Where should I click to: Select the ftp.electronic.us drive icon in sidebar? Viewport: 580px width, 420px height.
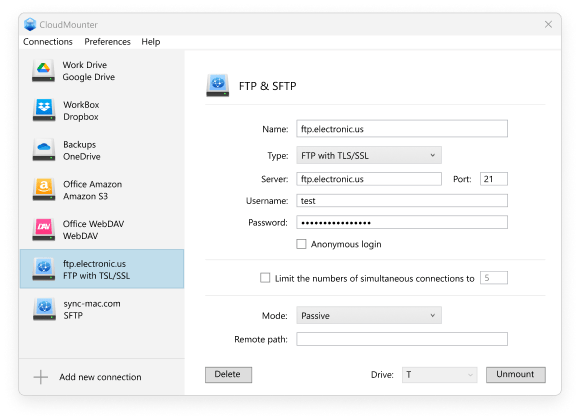tap(44, 269)
